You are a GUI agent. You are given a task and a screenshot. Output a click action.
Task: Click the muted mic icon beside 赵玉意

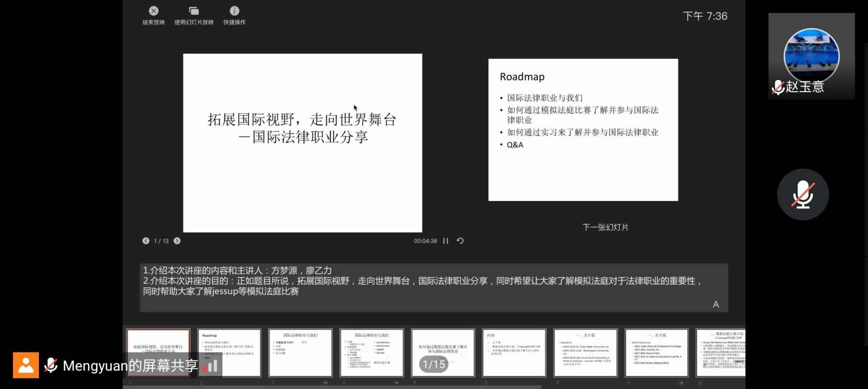[x=778, y=87]
